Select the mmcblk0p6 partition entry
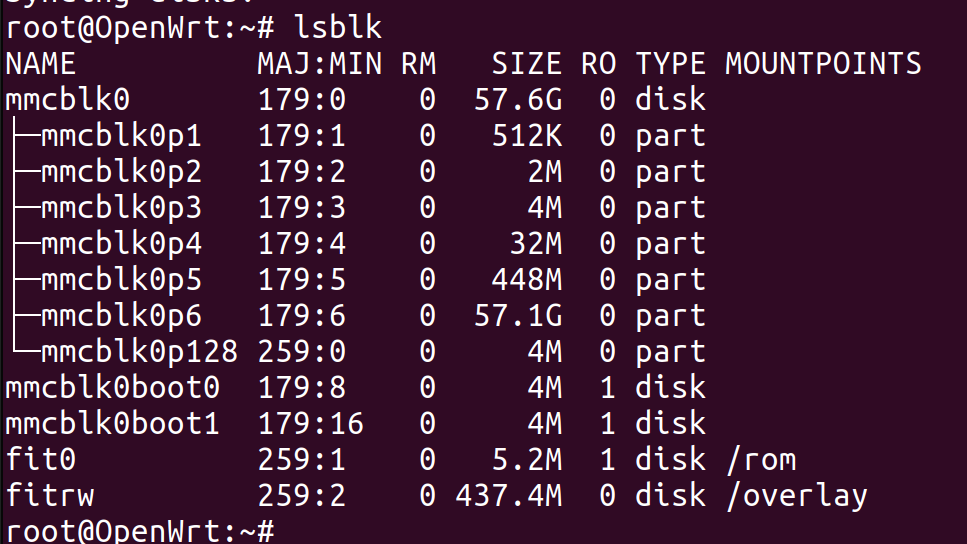 (121, 316)
